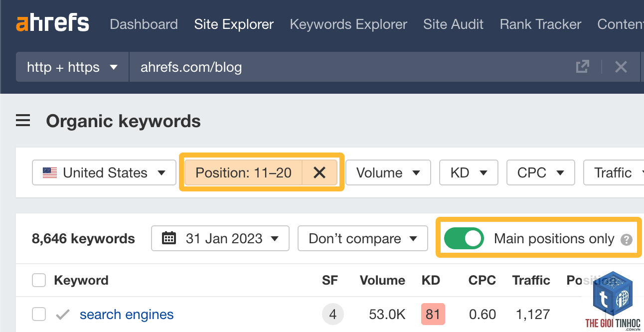Open Keywords Explorer in navigation
The height and width of the screenshot is (332, 644).
click(x=348, y=24)
